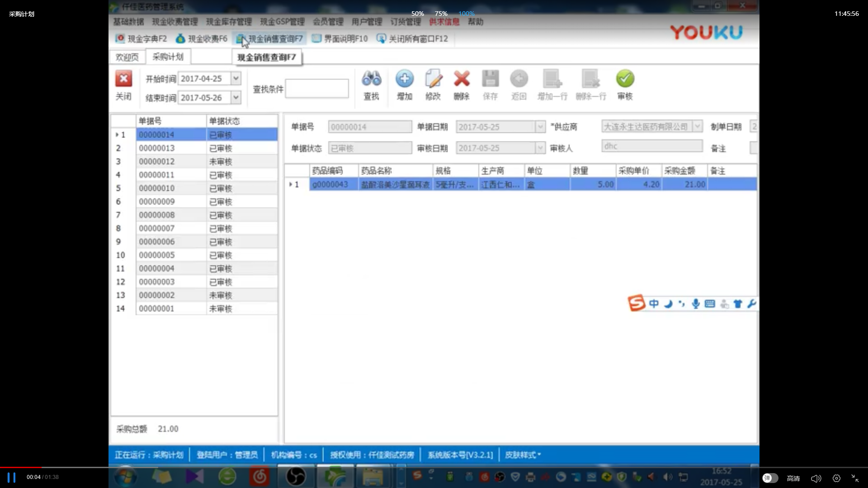Click the 药品名称 column header

click(x=396, y=171)
